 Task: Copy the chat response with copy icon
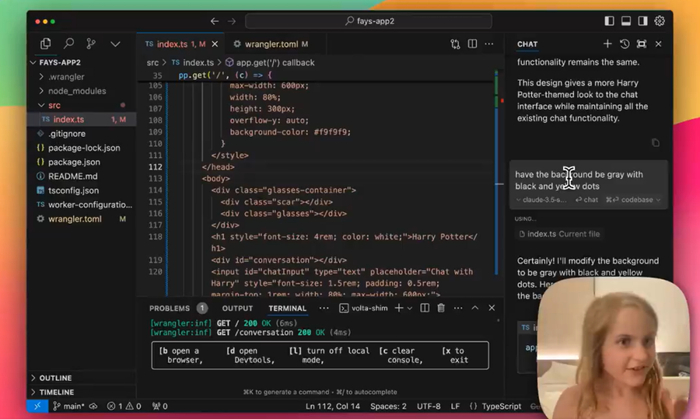tap(656, 143)
